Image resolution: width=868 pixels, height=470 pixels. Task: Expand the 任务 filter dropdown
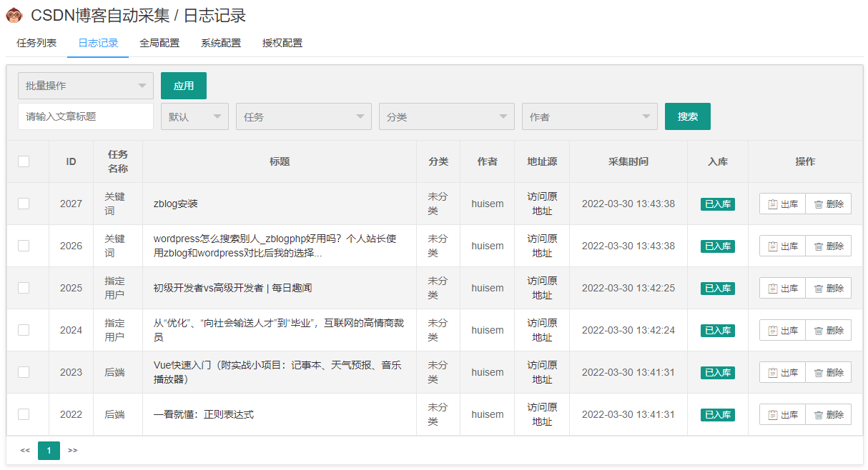click(304, 116)
